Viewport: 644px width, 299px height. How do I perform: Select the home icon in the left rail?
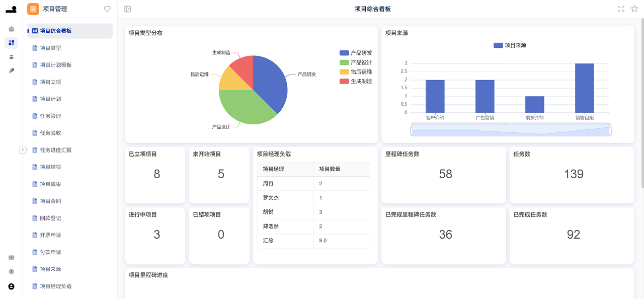[x=11, y=29]
